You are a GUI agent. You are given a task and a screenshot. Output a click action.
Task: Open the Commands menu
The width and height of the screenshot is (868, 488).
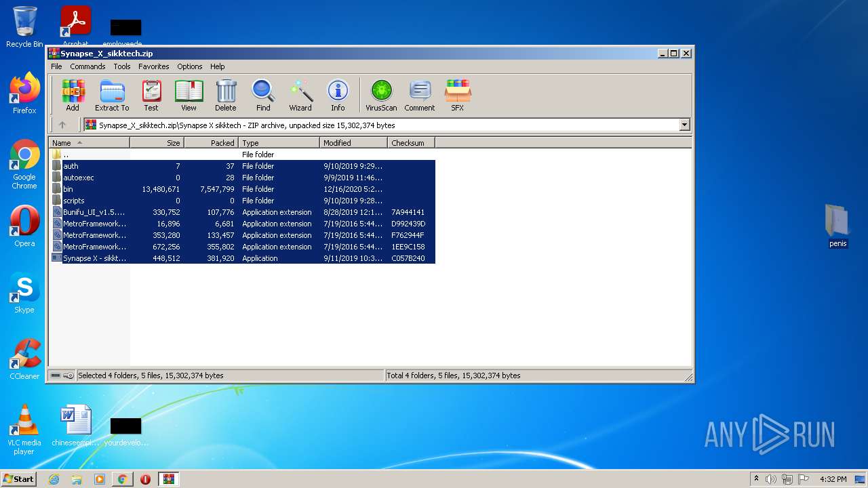[87, 66]
